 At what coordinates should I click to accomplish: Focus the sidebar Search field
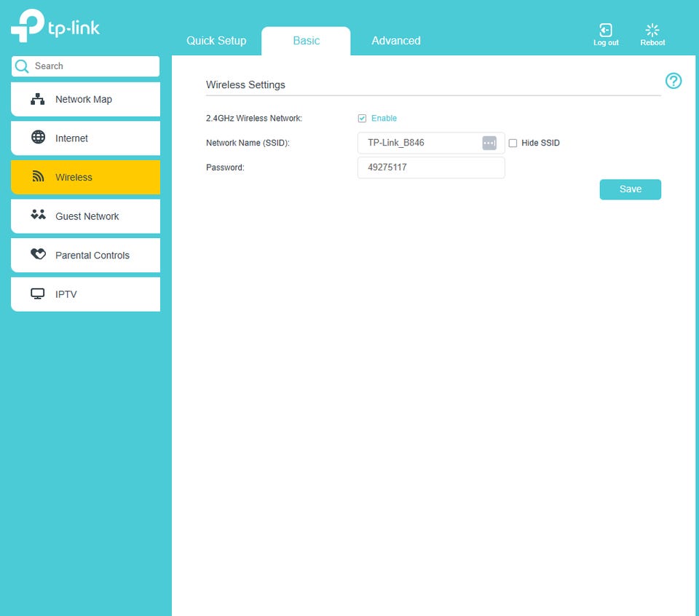86,66
